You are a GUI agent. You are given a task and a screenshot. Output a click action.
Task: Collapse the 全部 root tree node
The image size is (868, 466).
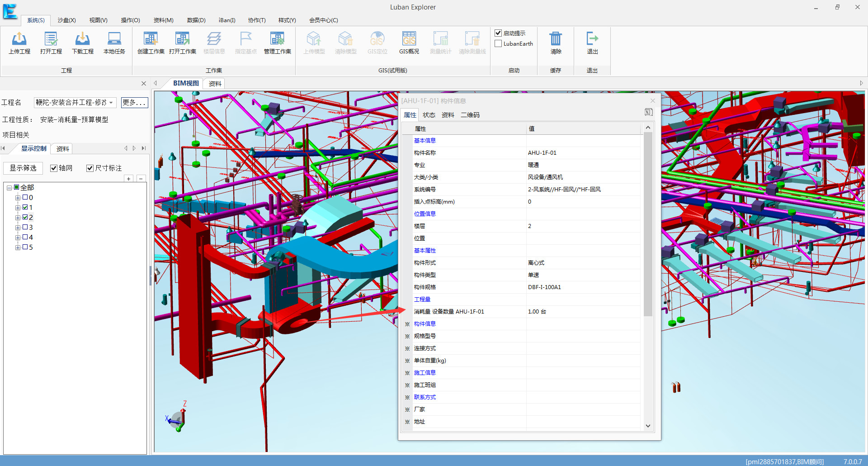pyautogui.click(x=9, y=188)
